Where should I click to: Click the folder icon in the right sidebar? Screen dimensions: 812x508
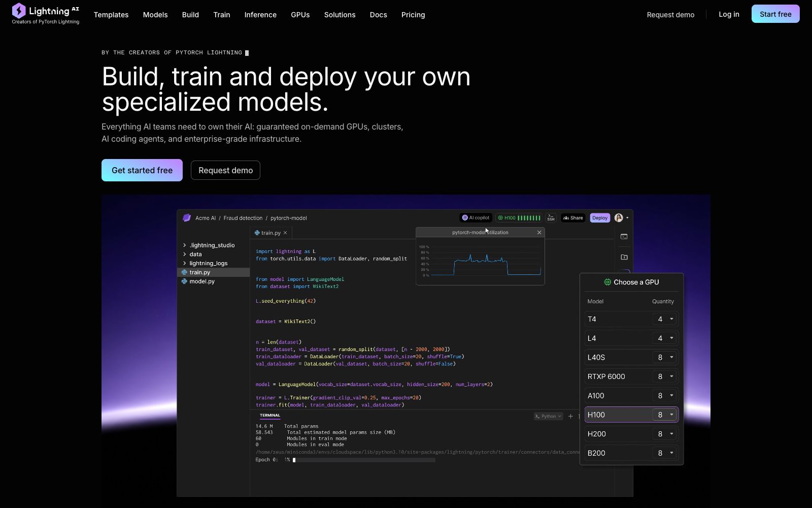(624, 257)
